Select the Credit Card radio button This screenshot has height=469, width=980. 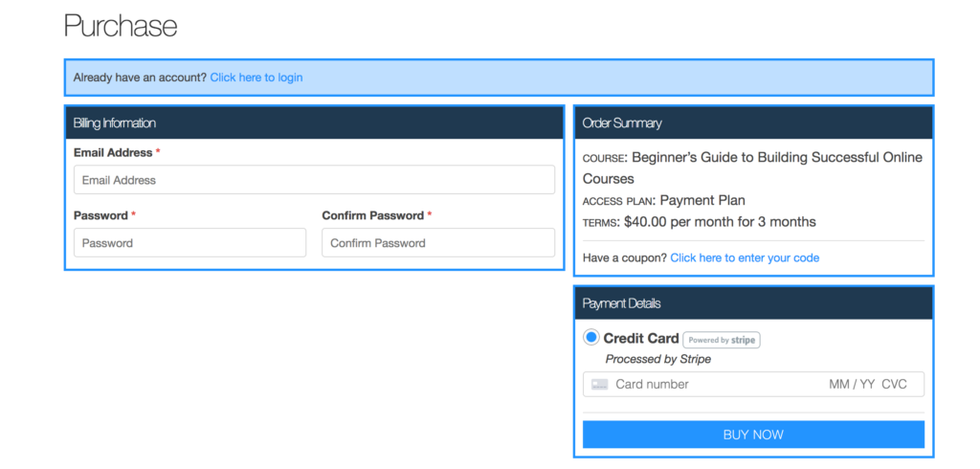591,338
